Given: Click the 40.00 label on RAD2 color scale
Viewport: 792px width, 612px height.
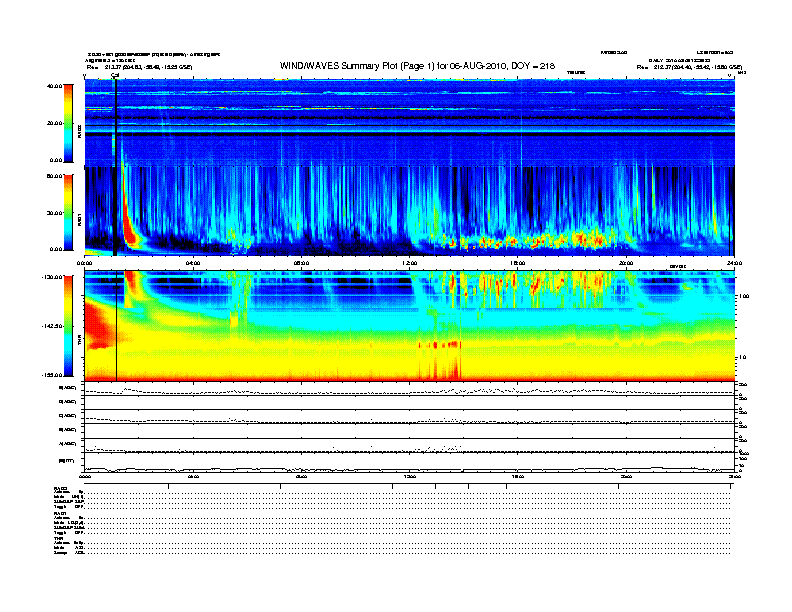Looking at the screenshot, I should pos(54,86).
